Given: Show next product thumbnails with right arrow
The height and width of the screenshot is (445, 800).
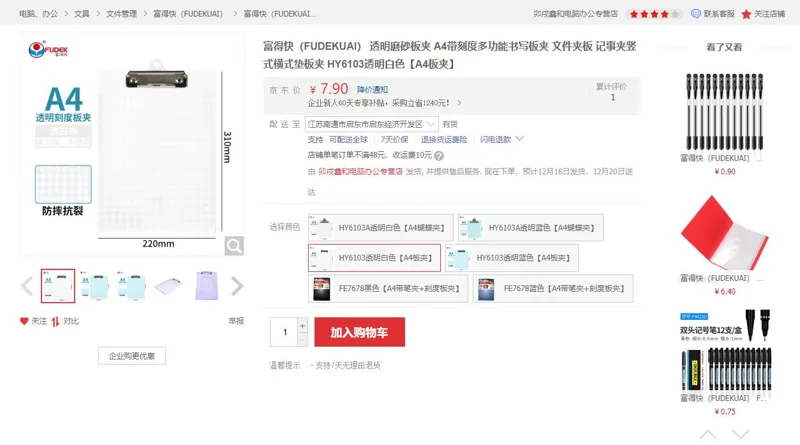Looking at the screenshot, I should pos(237,286).
